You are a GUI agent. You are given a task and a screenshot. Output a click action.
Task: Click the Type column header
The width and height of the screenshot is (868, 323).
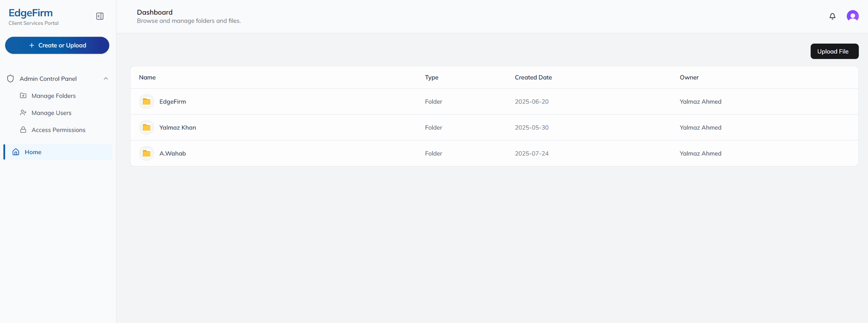[x=432, y=78]
